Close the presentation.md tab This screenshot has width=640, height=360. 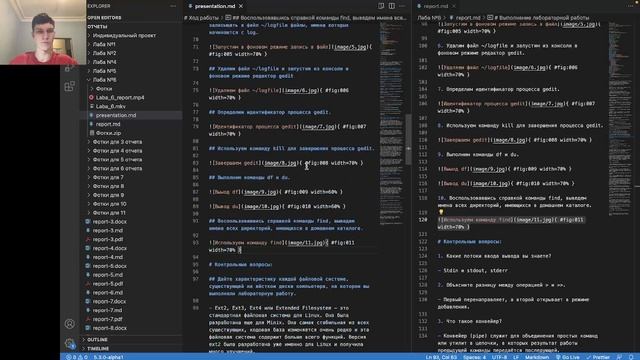(241, 6)
